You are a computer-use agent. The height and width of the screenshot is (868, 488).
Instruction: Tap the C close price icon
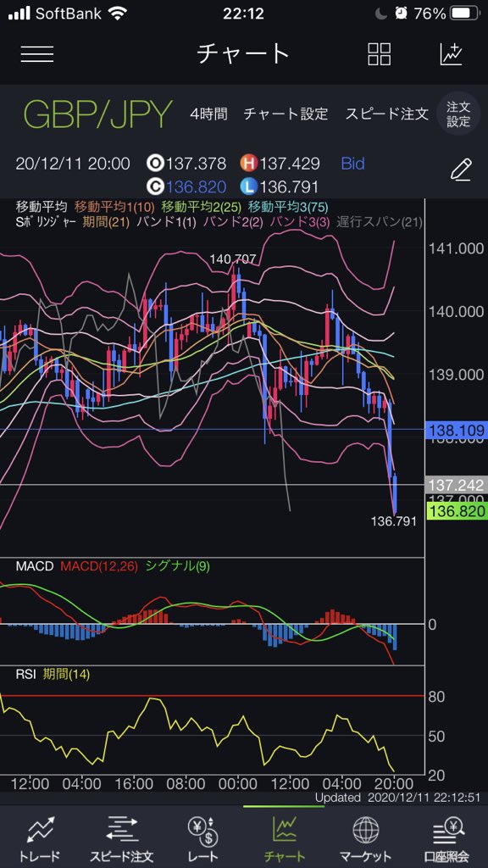click(154, 186)
